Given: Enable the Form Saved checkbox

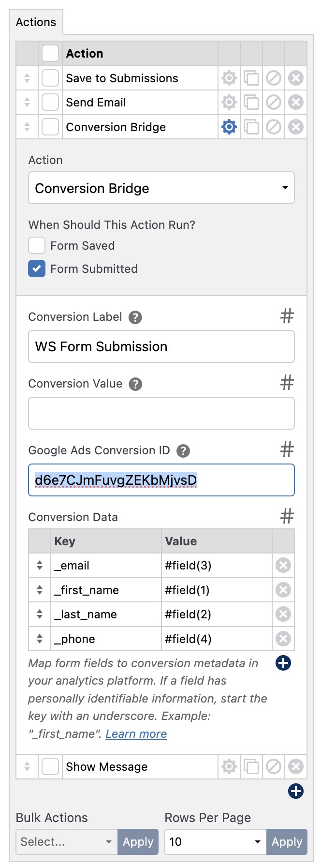Looking at the screenshot, I should [x=37, y=245].
